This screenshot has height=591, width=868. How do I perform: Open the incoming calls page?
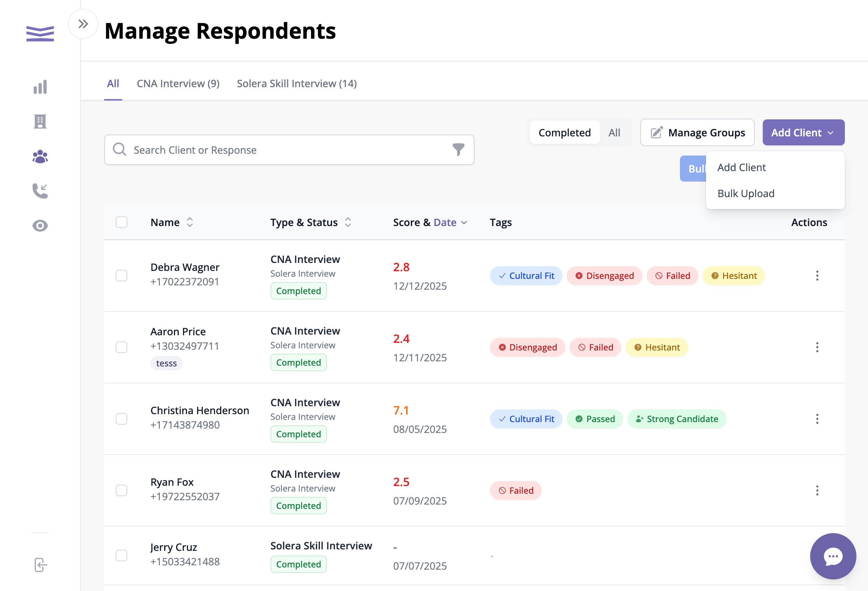(40, 191)
